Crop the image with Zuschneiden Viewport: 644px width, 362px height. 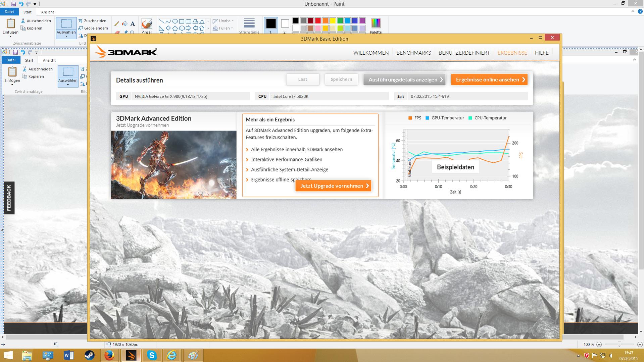point(93,21)
